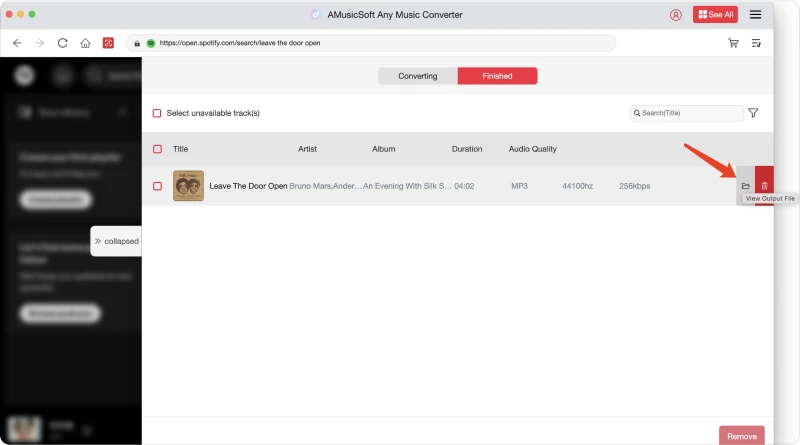Click the AMusicSoft app logo in title
This screenshot has height=445, width=800.
click(316, 15)
